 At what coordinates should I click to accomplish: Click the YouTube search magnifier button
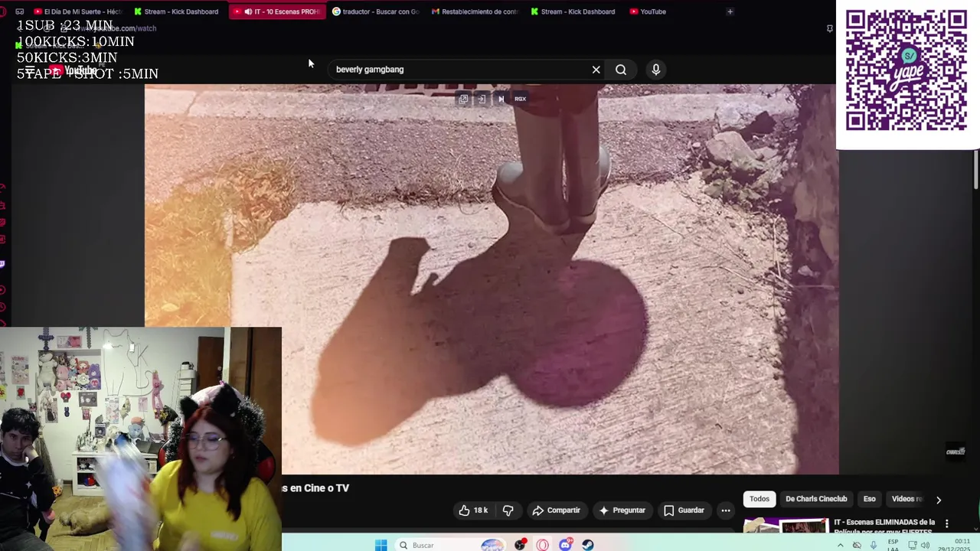point(621,70)
